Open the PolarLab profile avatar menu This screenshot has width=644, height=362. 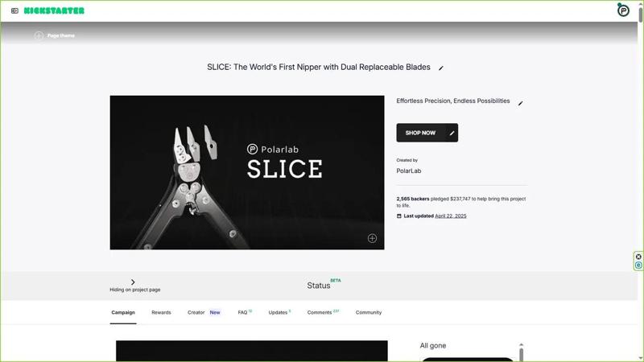tap(623, 10)
